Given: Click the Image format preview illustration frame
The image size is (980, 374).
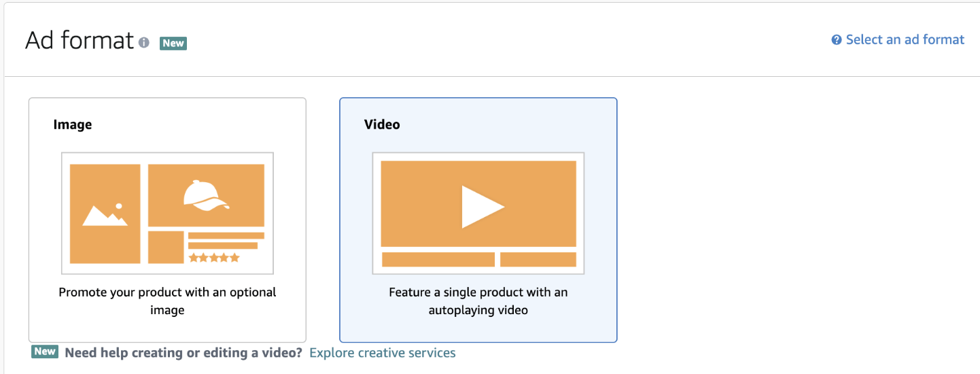Looking at the screenshot, I should coord(167,213).
